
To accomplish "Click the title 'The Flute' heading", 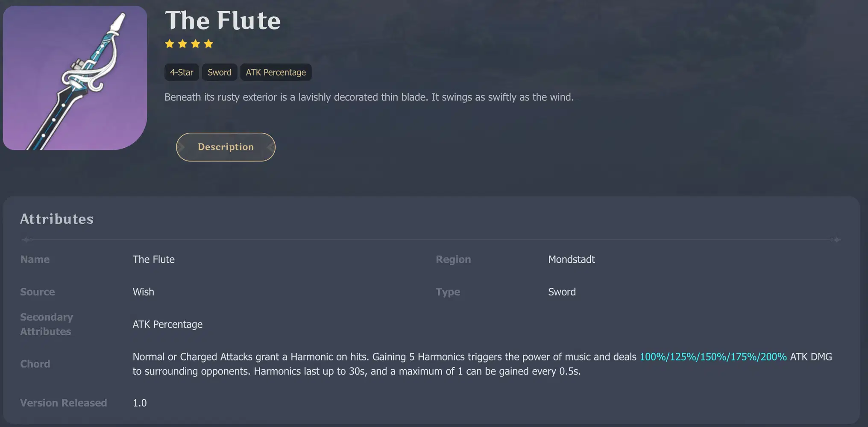I will pyautogui.click(x=223, y=20).
